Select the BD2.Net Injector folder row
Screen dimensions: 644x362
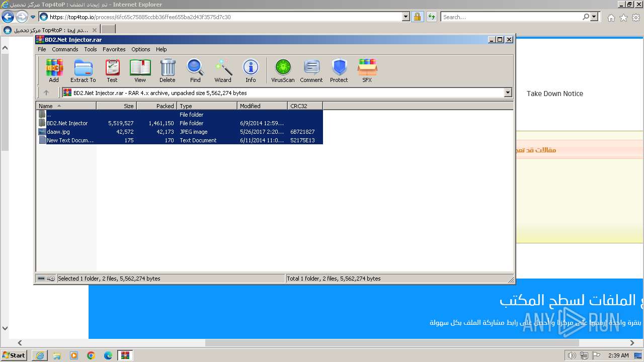(x=180, y=123)
